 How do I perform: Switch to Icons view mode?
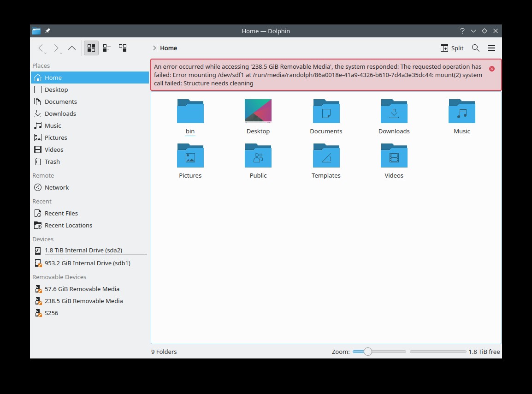(91, 48)
